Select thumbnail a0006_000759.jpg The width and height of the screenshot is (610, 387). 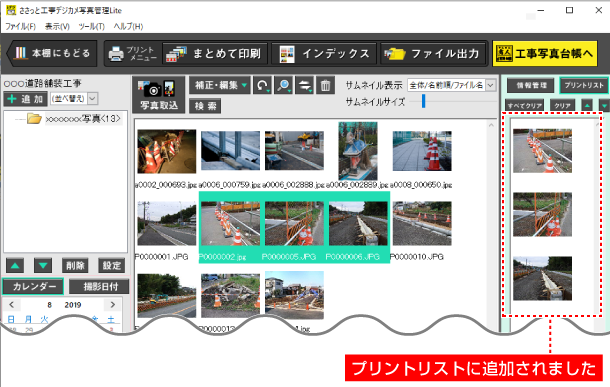tap(230, 150)
